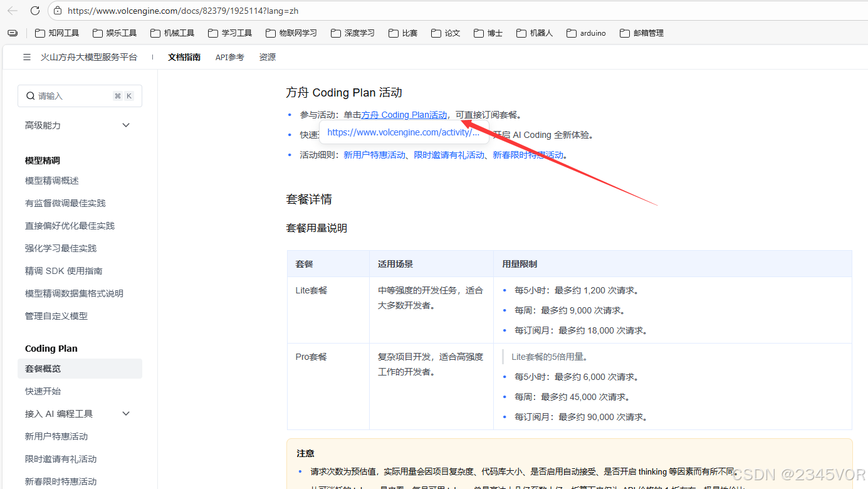
Task: Click the search magnifier icon in the sidebar
Action: (x=30, y=95)
